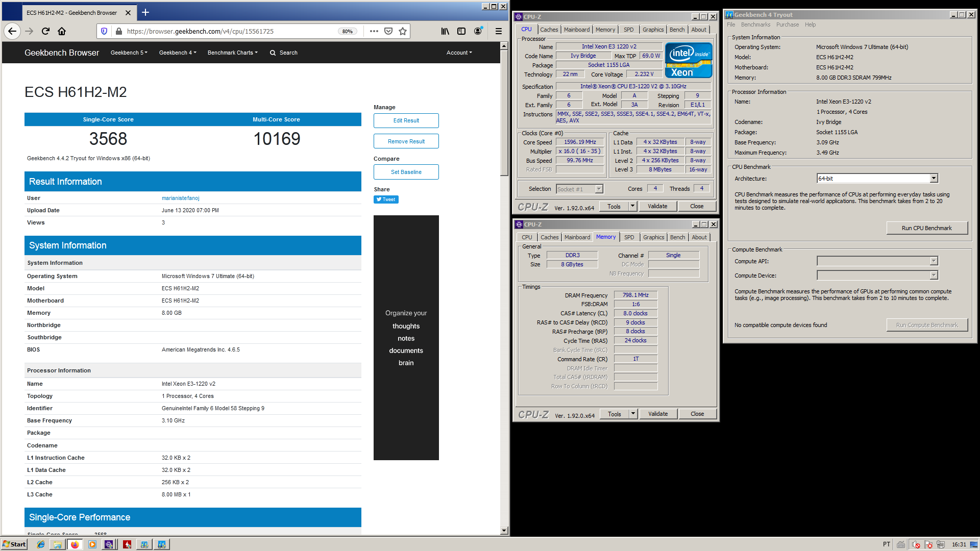Click the 80% zoom indicator
Image resolution: width=980 pixels, height=551 pixels.
point(348,31)
